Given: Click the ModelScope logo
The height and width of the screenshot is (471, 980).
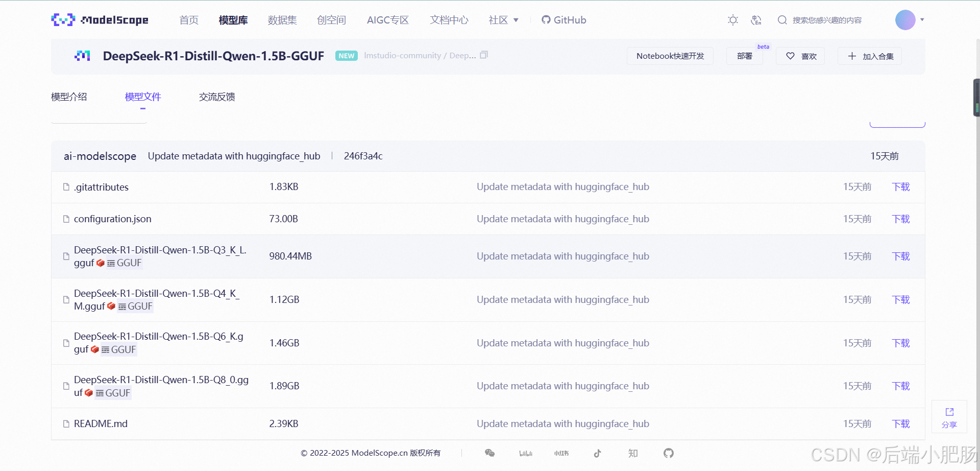Looking at the screenshot, I should pyautogui.click(x=100, y=20).
